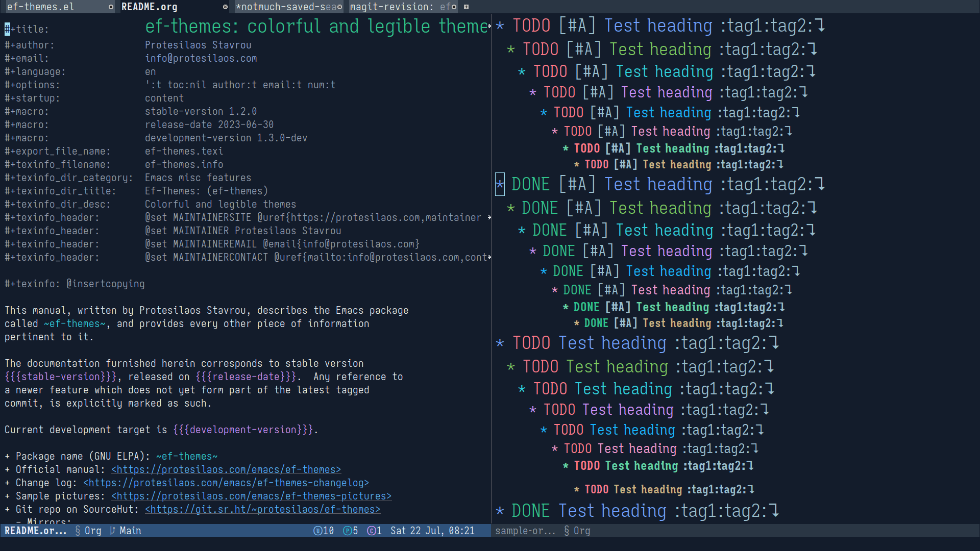Click the star of the third-level DONE [#A] heading

click(522, 231)
